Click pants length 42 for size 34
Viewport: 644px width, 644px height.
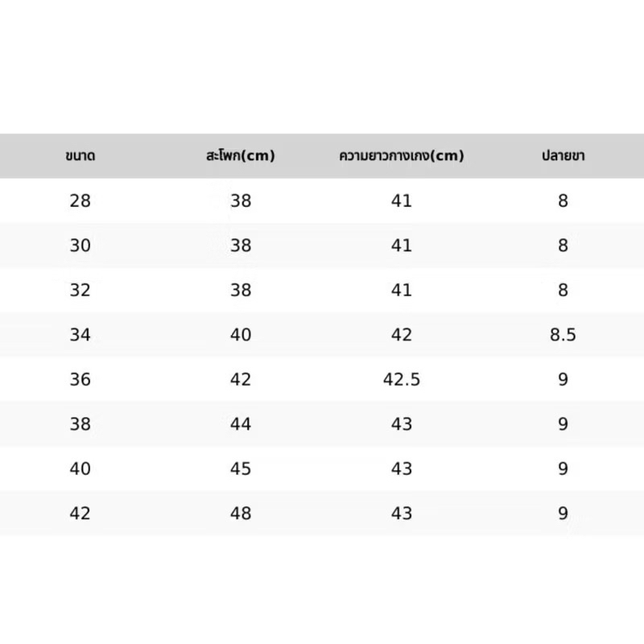pyautogui.click(x=402, y=335)
